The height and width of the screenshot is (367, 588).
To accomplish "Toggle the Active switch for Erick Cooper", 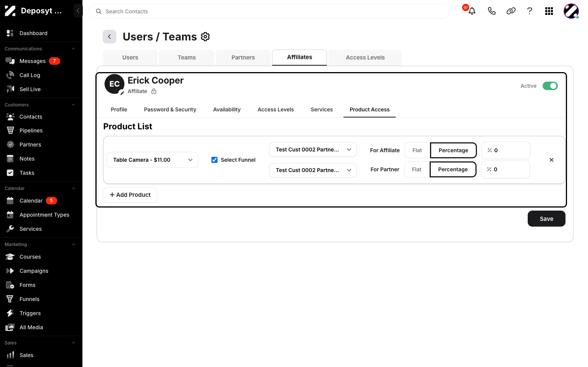I will (550, 86).
